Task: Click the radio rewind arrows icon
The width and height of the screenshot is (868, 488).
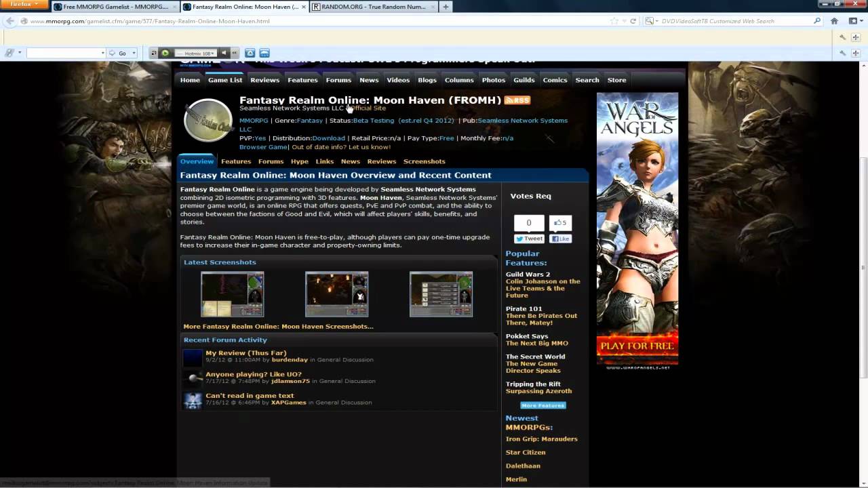Action: click(235, 53)
